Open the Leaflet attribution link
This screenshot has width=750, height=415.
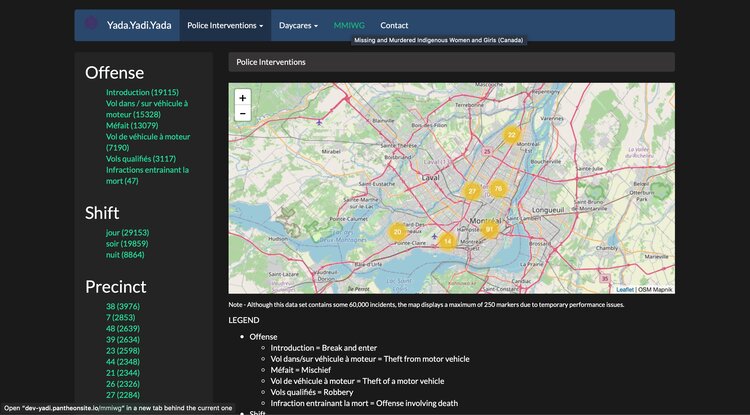click(625, 290)
